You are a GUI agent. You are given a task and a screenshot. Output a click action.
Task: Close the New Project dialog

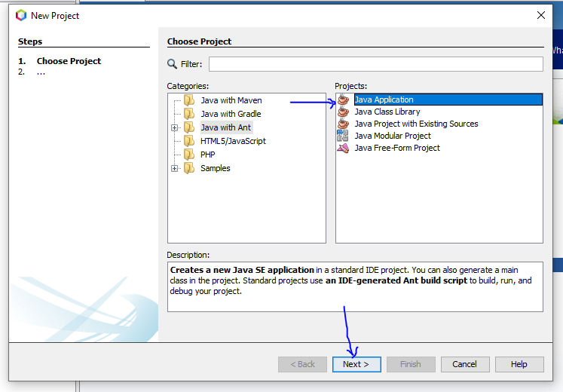point(540,15)
